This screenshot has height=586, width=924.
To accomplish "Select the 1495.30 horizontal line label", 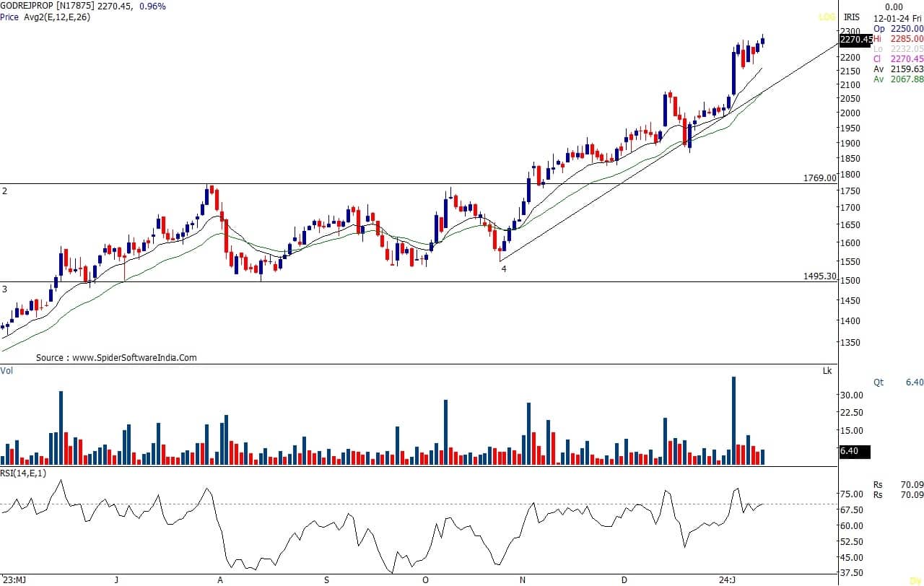I will 819,276.
